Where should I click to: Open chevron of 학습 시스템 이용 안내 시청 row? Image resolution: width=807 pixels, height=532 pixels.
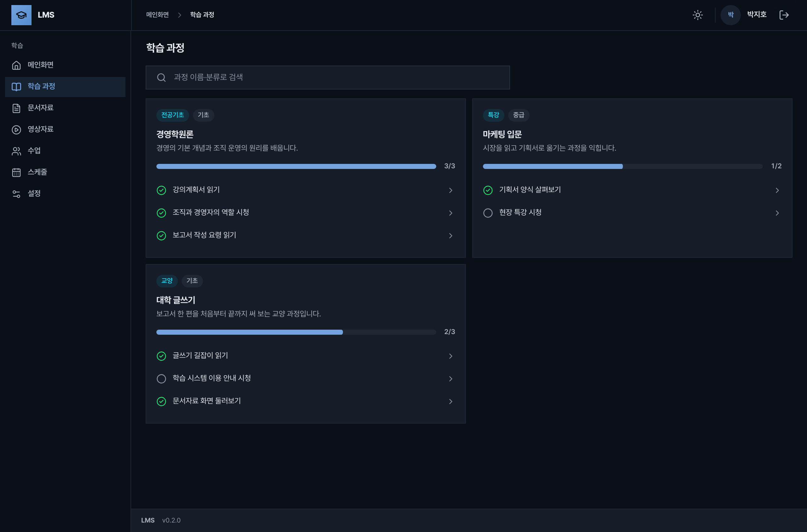(451, 379)
